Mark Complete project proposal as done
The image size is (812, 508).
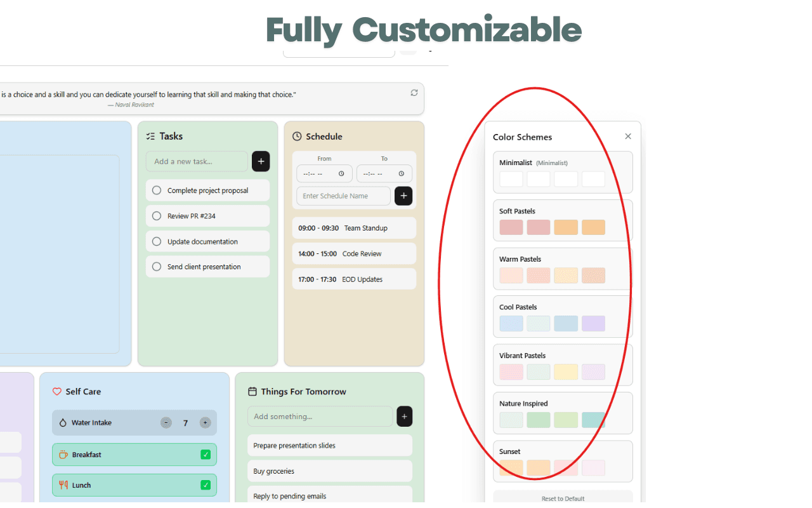tap(157, 190)
